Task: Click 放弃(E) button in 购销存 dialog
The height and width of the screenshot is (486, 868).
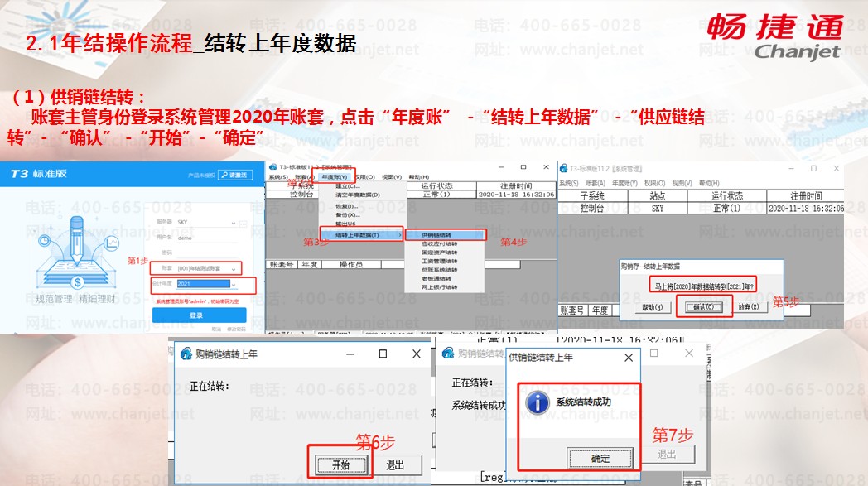Action: point(749,307)
